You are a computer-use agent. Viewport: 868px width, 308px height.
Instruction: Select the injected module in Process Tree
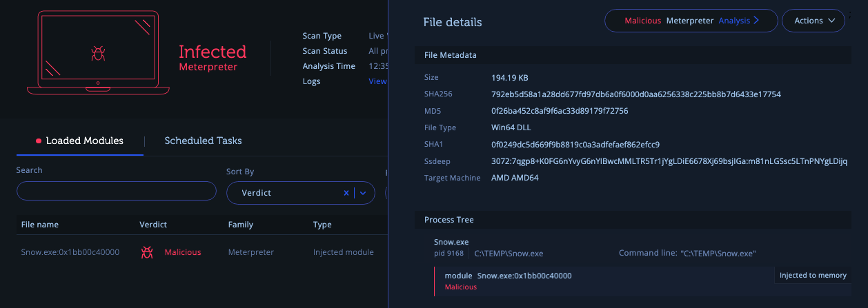[524, 276]
